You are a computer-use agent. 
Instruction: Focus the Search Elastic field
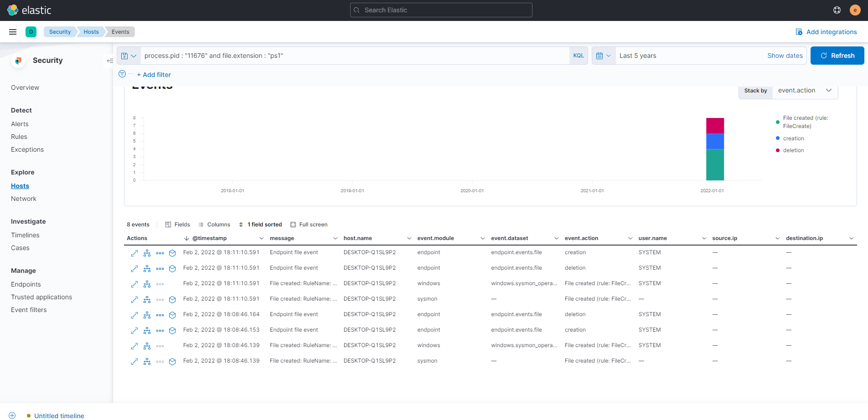pos(441,10)
